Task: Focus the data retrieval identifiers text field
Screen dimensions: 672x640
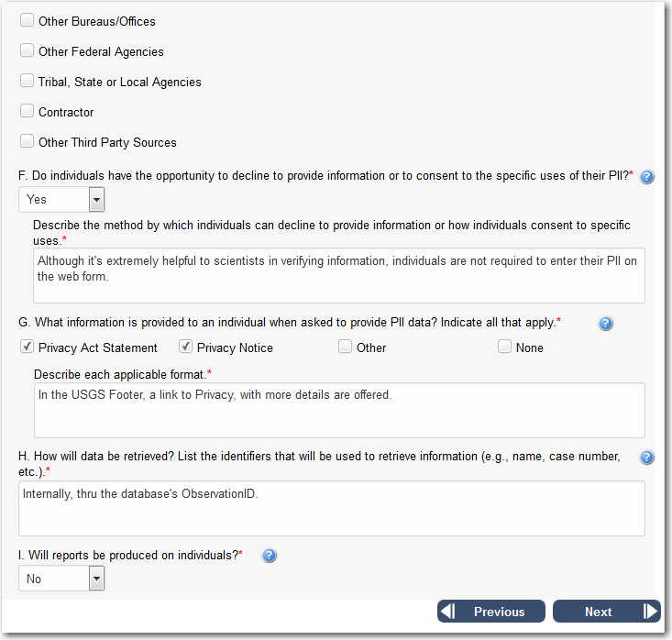Action: pos(331,508)
